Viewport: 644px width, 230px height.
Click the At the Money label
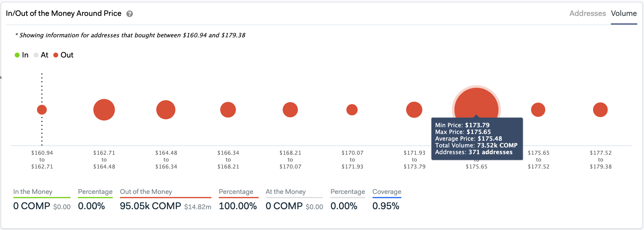coord(286,192)
